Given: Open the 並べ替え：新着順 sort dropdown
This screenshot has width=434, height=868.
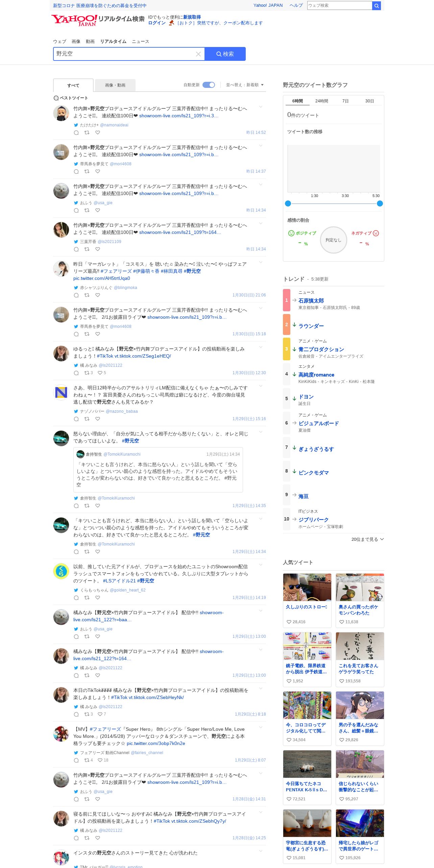Looking at the screenshot, I should pyautogui.click(x=245, y=85).
